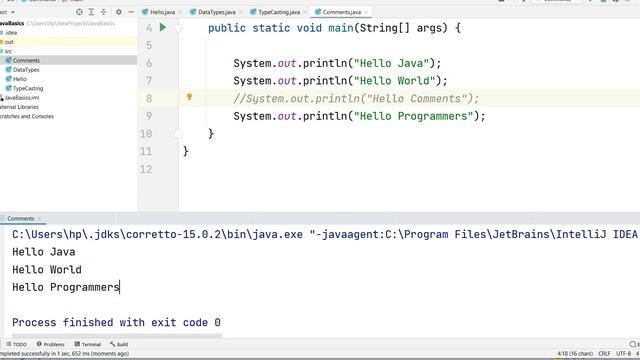This screenshot has width=640, height=360.
Task: Click "Hello Java" string in editor
Action: [x=391, y=63]
